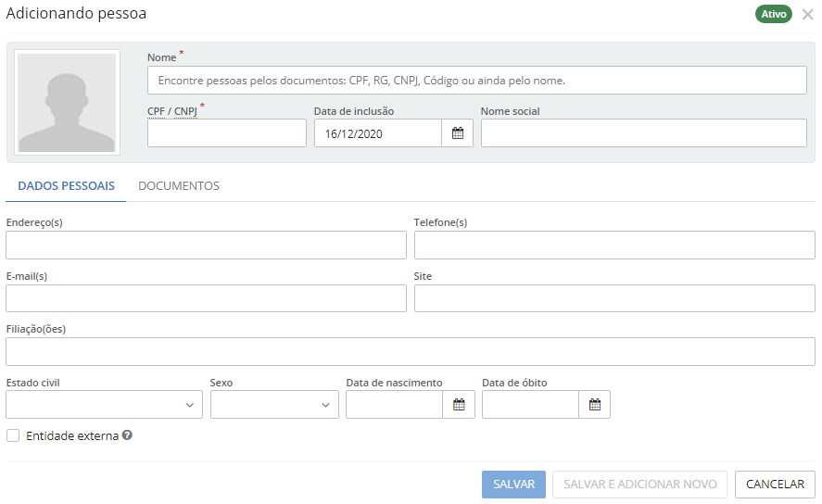Open the Sexo dropdown list
The height and width of the screenshot is (504, 822).
coord(274,405)
